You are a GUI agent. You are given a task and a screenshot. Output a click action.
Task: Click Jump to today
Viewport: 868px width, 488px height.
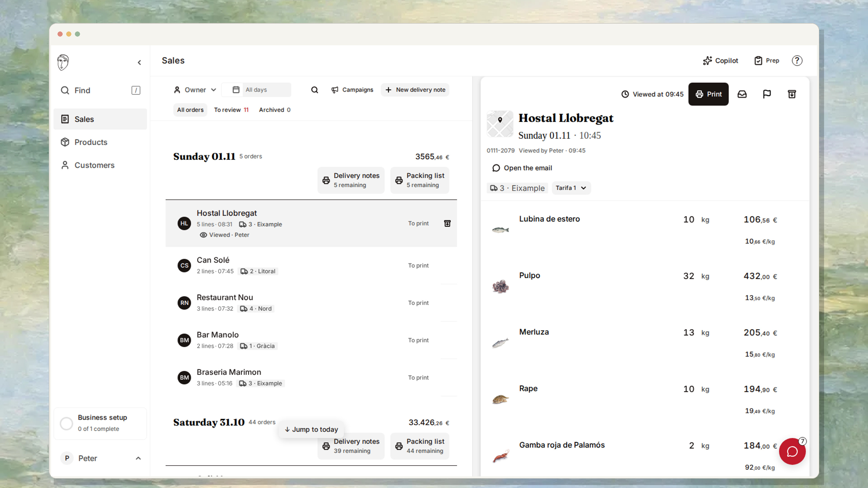[311, 429]
